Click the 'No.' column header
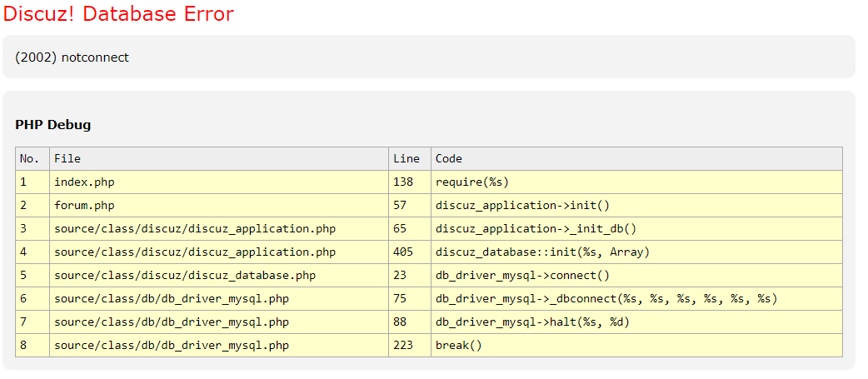 click(x=32, y=159)
